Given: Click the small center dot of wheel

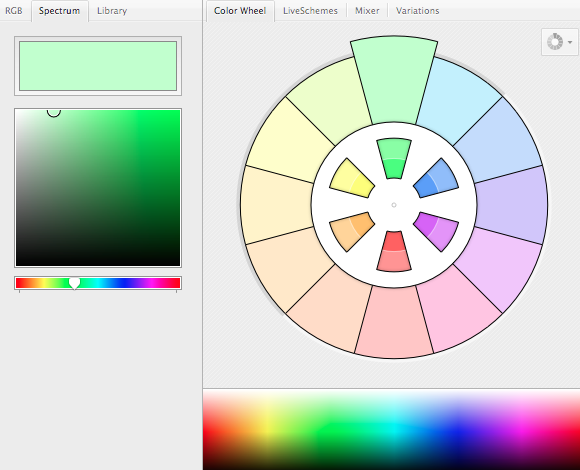Looking at the screenshot, I should point(394,205).
